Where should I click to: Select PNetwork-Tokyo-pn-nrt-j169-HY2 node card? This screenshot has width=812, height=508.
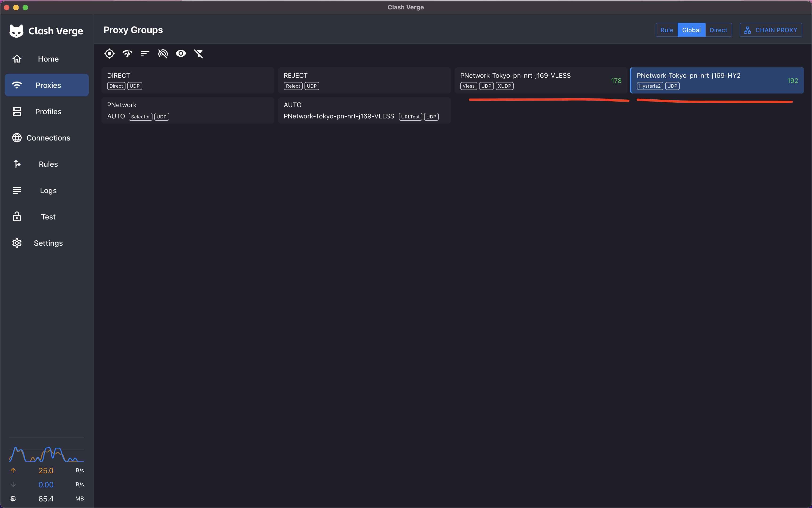coord(717,80)
